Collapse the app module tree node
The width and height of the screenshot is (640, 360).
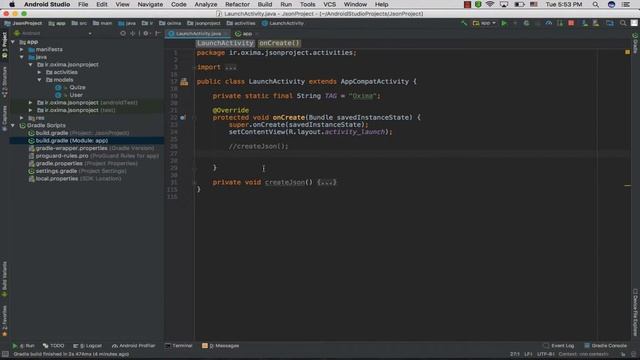pyautogui.click(x=13, y=42)
